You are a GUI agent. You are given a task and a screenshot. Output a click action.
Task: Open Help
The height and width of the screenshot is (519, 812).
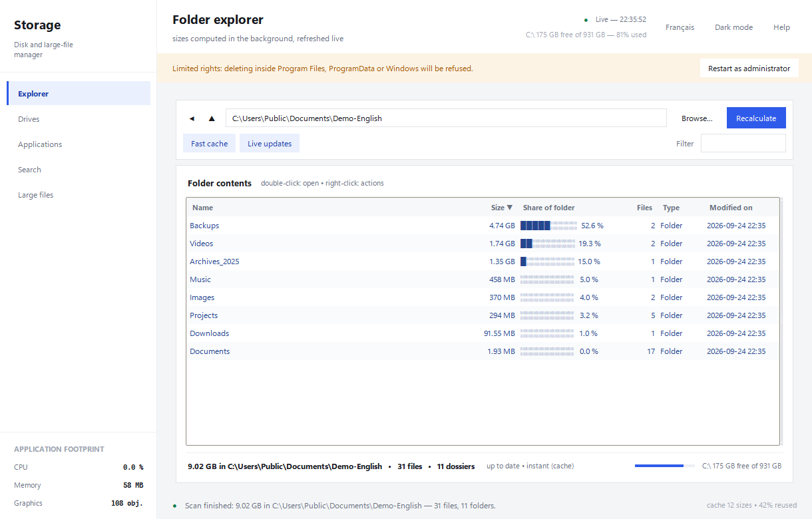click(781, 27)
